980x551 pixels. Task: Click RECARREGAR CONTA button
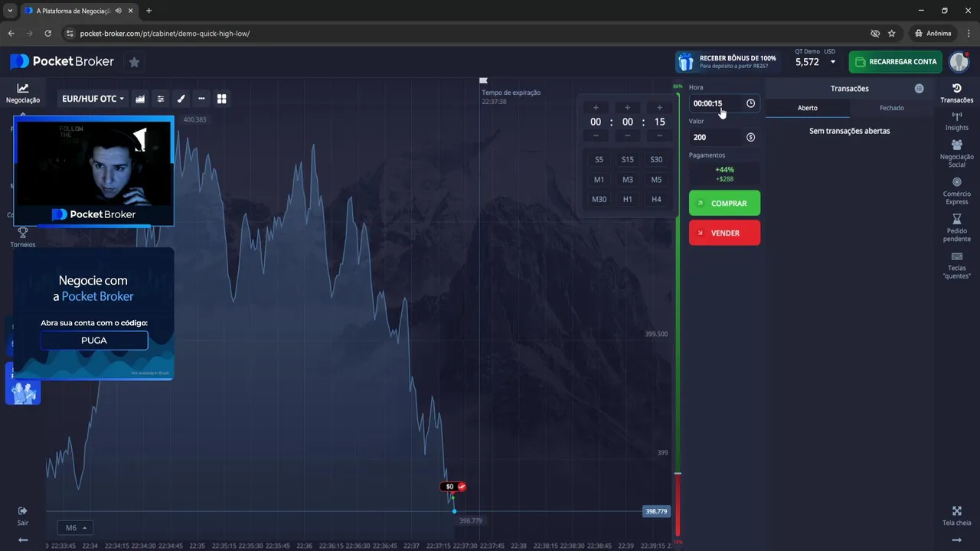pos(895,62)
